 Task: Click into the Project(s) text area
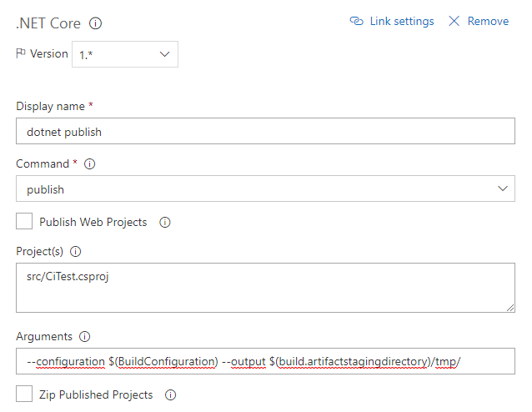coord(265,288)
